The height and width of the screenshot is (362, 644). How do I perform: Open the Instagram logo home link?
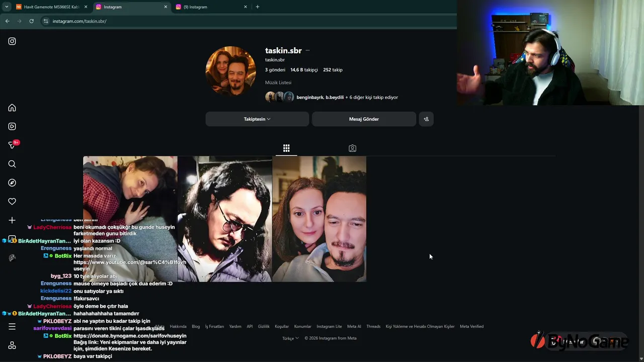[x=12, y=41]
